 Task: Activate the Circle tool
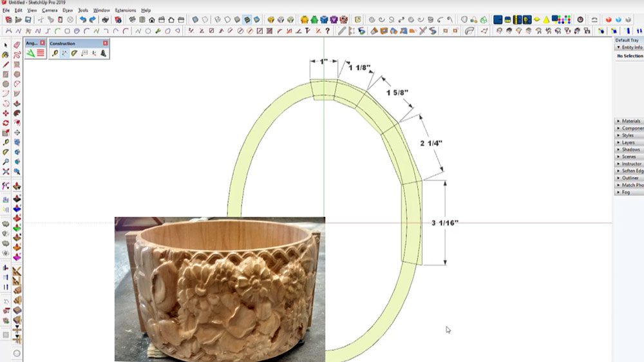click(6, 84)
